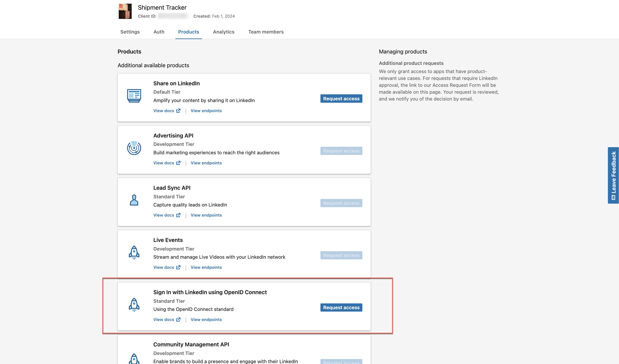
Task: Open View docs for Advertising API
Action: click(x=167, y=163)
